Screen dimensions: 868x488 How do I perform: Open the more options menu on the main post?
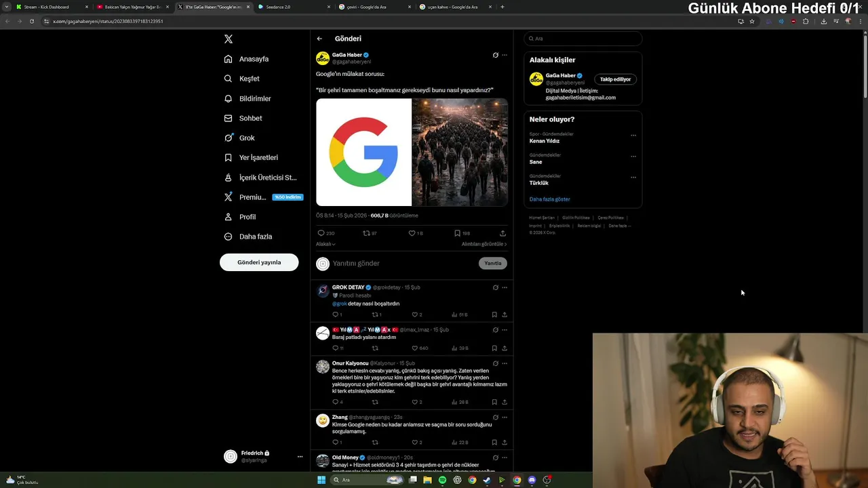504,55
